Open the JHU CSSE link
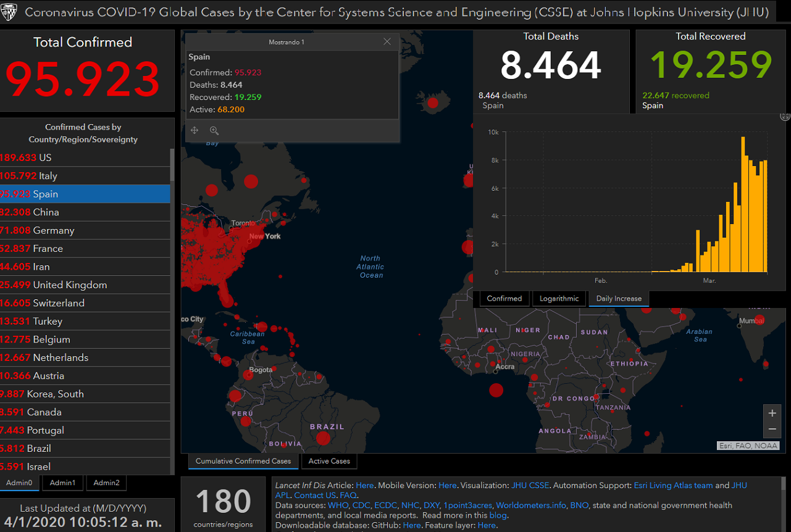This screenshot has height=532, width=791. click(x=532, y=486)
